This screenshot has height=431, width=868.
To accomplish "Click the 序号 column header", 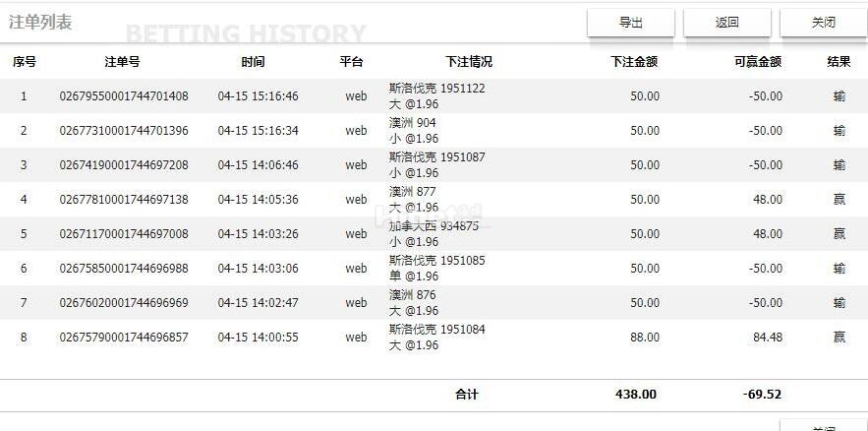I will (x=25, y=62).
